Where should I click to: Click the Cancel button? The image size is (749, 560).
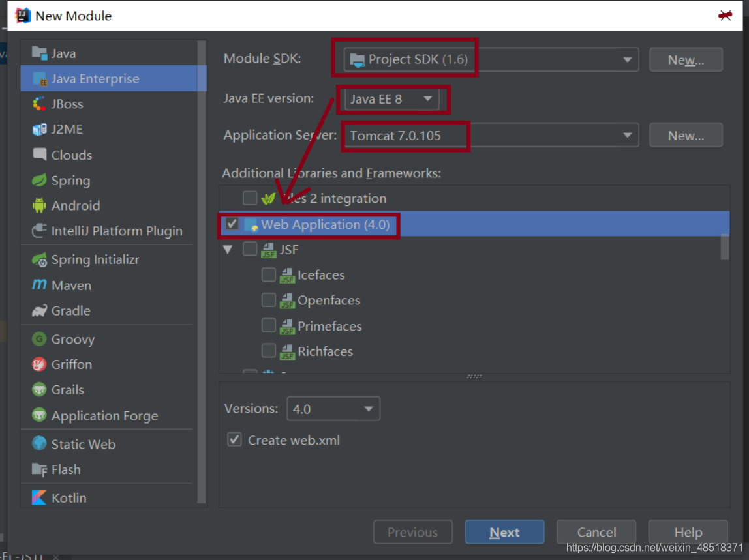596,532
